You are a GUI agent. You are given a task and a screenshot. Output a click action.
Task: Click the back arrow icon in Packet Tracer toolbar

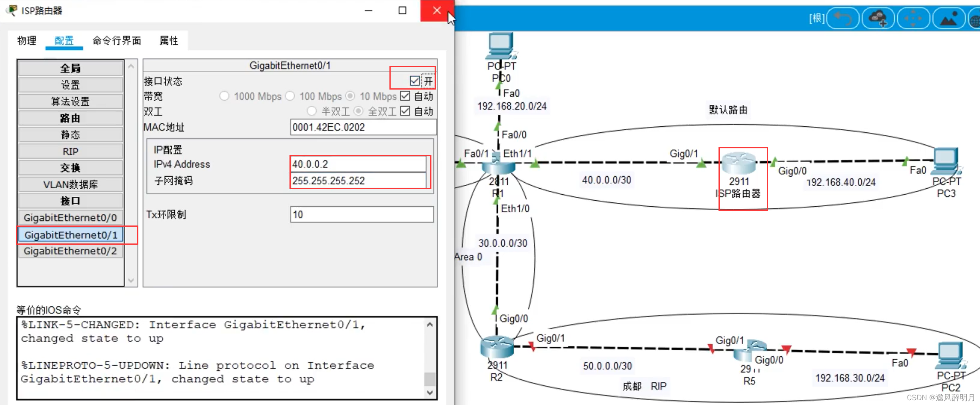pos(842,18)
